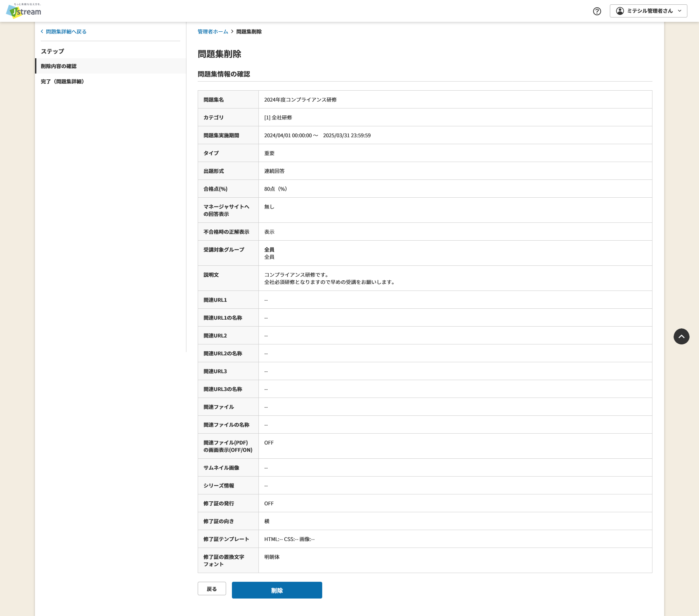Viewport: 699px width, 616px height.
Task: Open the ミテシル管理者さん user dropdown
Action: coord(648,11)
